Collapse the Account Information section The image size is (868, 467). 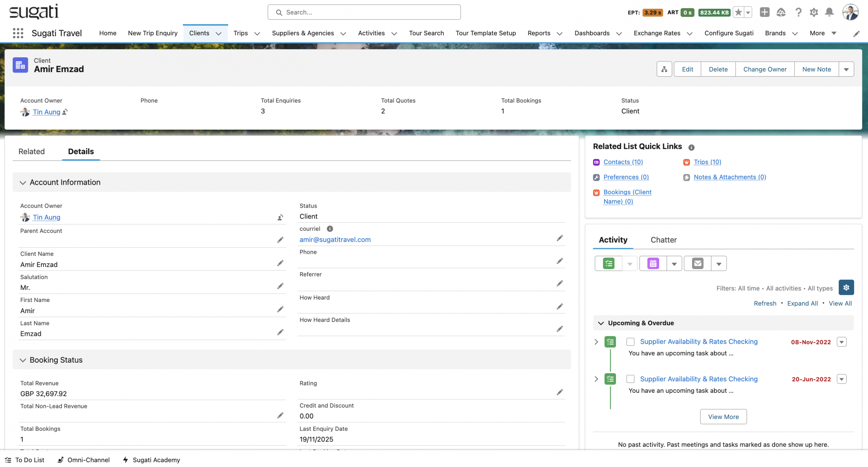pyautogui.click(x=23, y=182)
